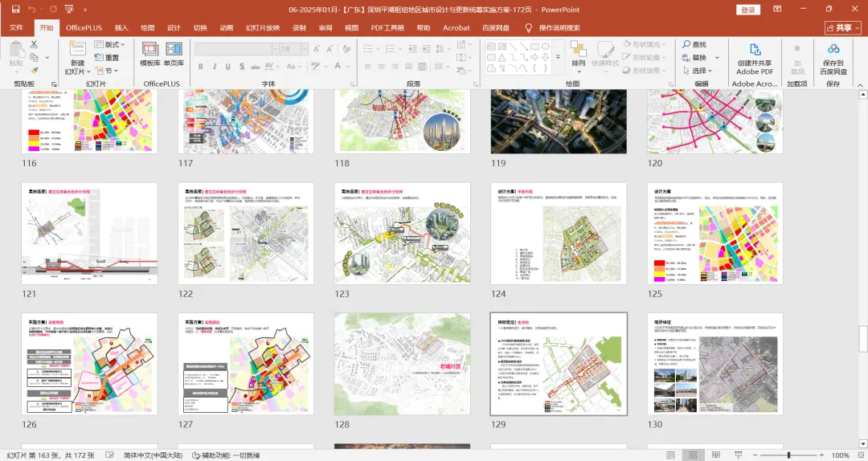Toggle Strikethrough abc text formatting
868x461 pixels.
pyautogui.click(x=256, y=67)
